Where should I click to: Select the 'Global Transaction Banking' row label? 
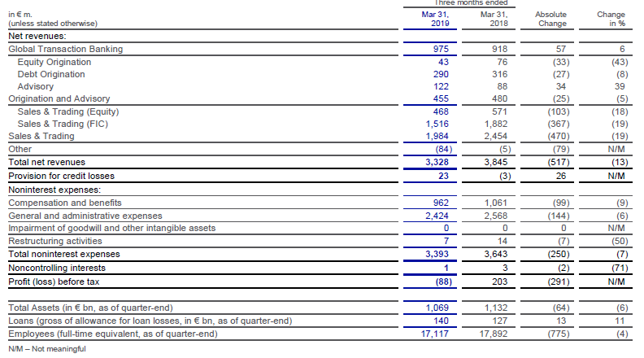point(66,49)
